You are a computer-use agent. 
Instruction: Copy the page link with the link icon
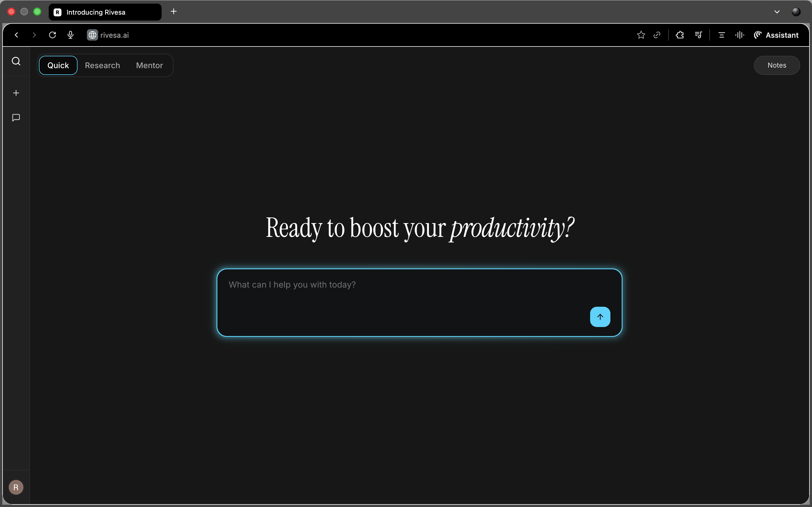(657, 35)
